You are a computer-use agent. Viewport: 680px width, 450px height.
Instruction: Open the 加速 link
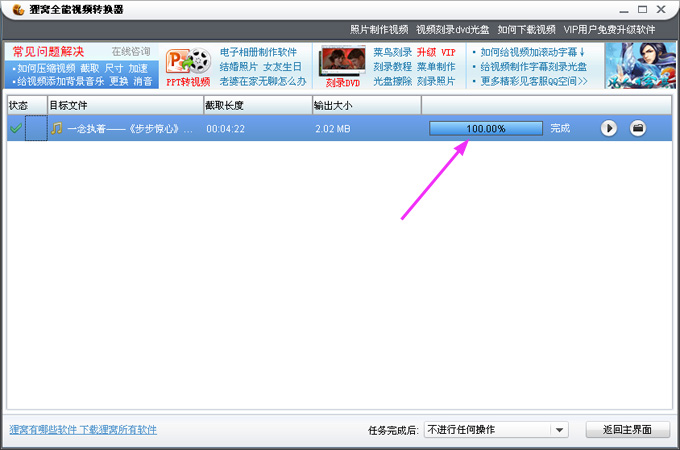coord(138,68)
